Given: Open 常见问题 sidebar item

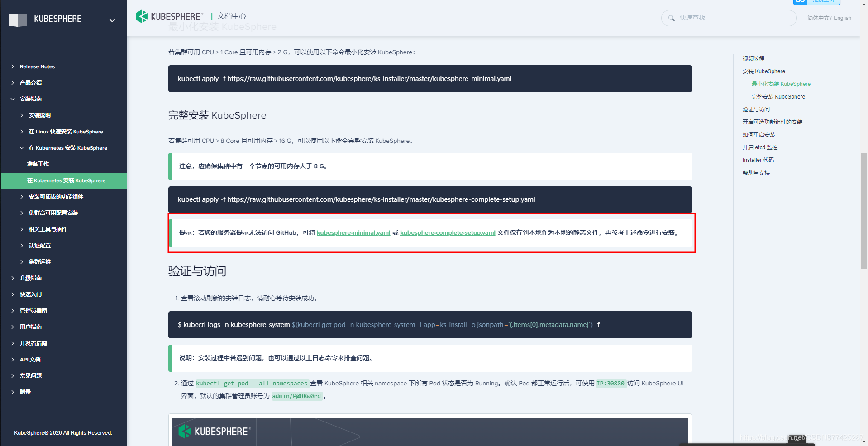Looking at the screenshot, I should 31,376.
